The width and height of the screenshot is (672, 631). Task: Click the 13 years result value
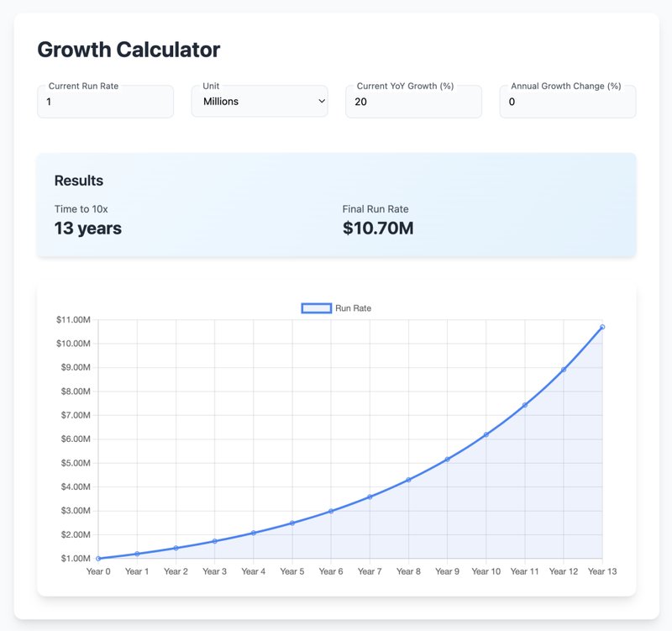pyautogui.click(x=88, y=228)
